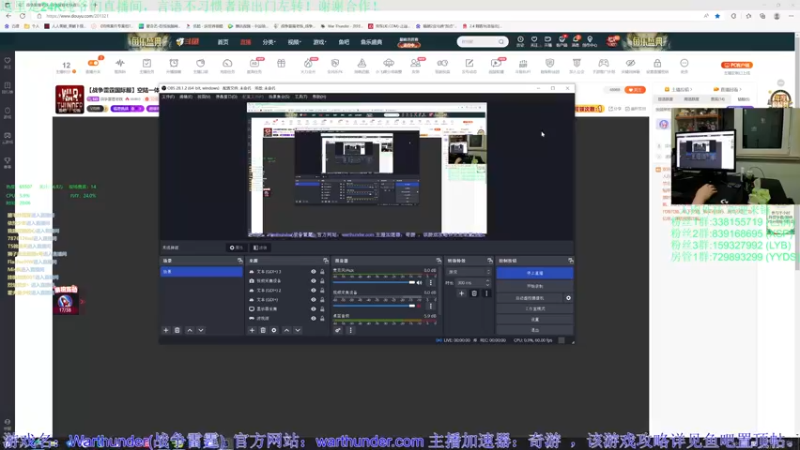The image size is (800, 450).
Task: Click Exit button in OBS controls
Action: (535, 330)
